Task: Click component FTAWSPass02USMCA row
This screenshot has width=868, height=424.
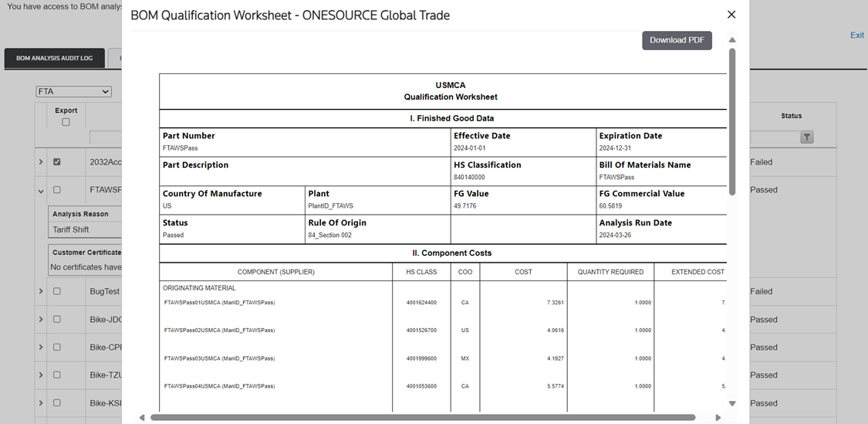Action: click(x=220, y=331)
